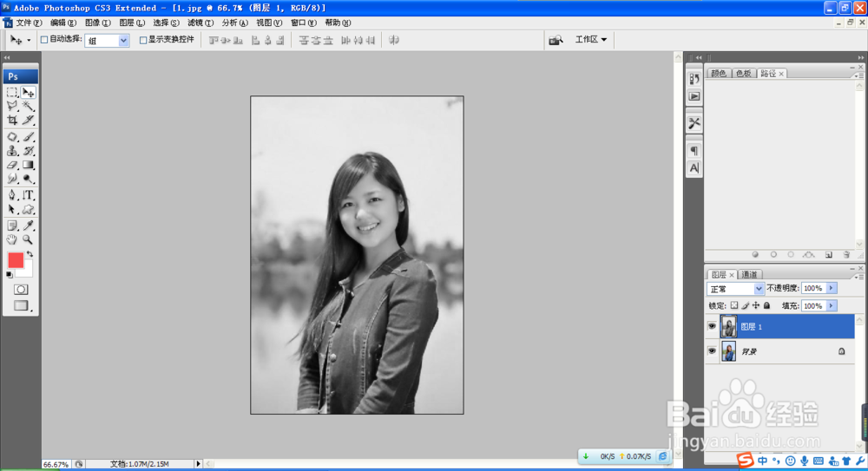Screen dimensions: 868x471
Task: Enable the 显示变换控件 checkbox
Action: (143, 40)
